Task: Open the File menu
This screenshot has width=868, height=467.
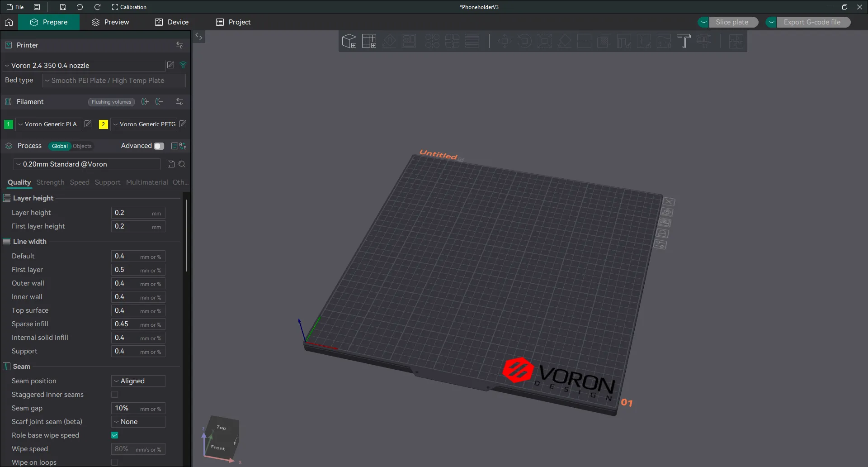Action: point(15,7)
